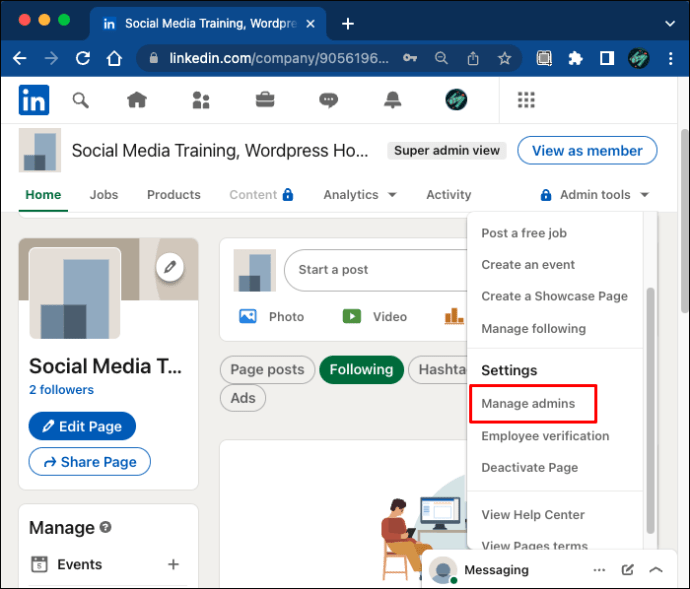
Task: Click the 2 followers link
Action: click(x=61, y=390)
